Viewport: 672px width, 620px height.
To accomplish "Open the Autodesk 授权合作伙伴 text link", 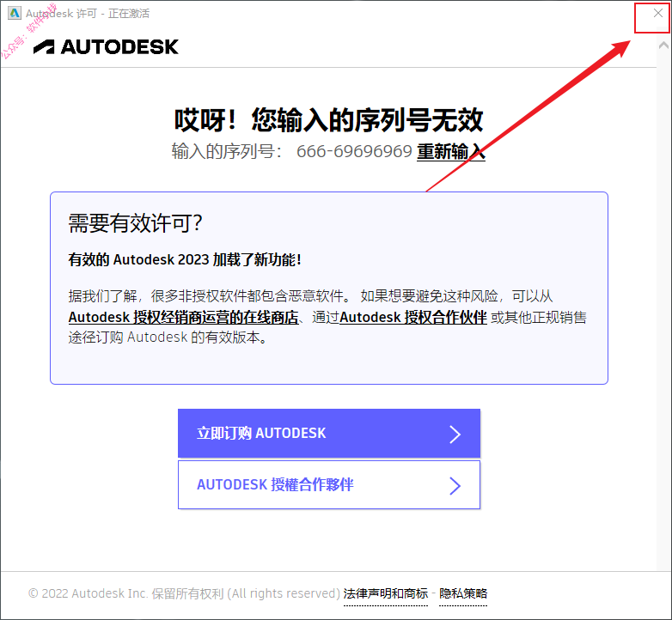I will pyautogui.click(x=413, y=317).
